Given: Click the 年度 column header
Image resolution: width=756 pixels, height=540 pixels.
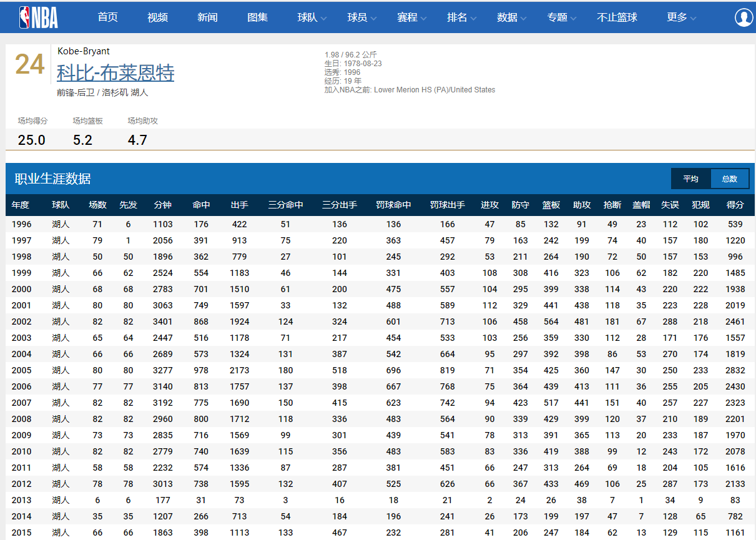Looking at the screenshot, I should (21, 205).
